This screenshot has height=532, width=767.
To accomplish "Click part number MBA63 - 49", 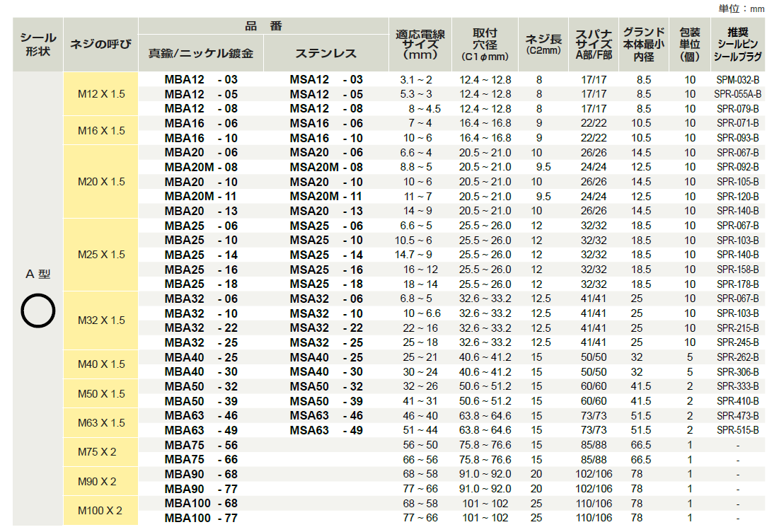I will (x=201, y=430).
